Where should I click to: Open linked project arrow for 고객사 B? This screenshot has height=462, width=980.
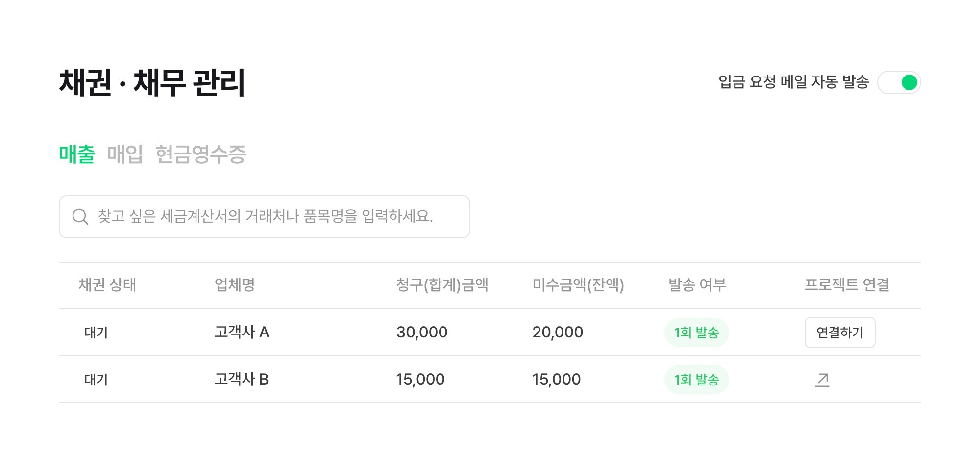pyautogui.click(x=822, y=380)
